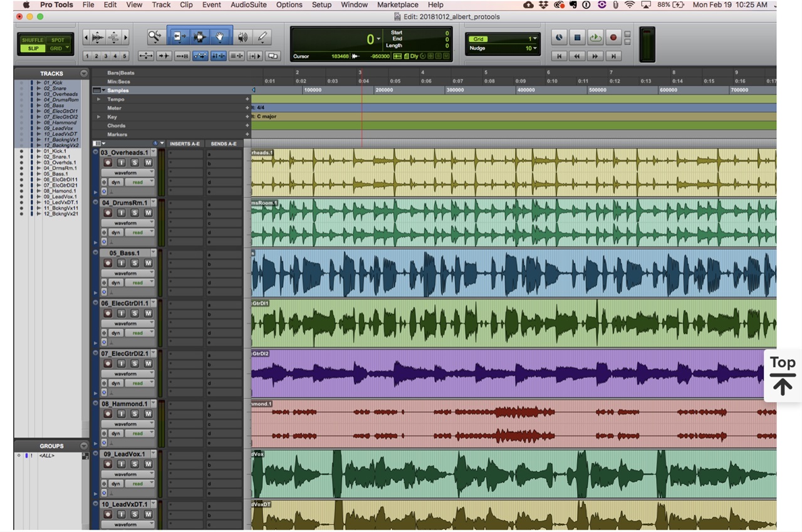Enable Tab to Transients button
Image resolution: width=802 pixels, height=532 pixels.
click(164, 56)
